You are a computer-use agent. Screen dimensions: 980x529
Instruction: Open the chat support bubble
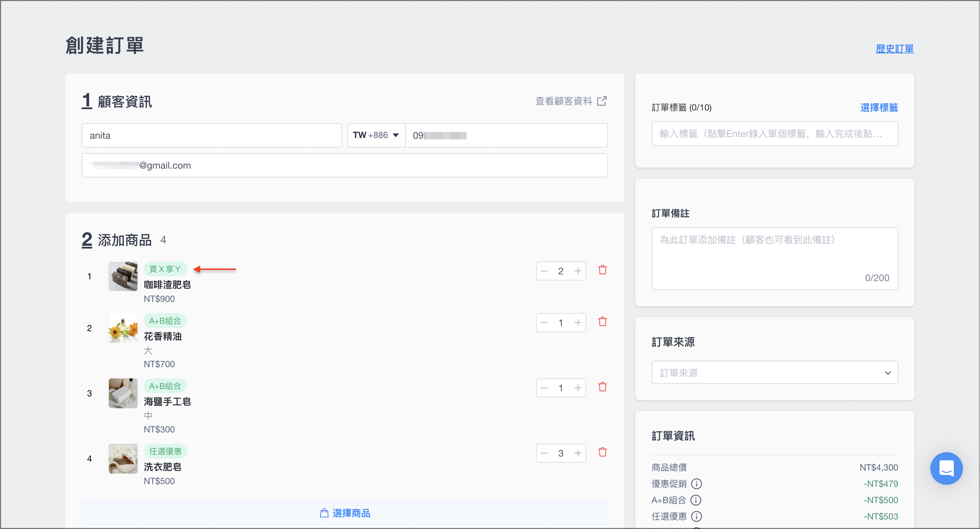click(x=946, y=468)
